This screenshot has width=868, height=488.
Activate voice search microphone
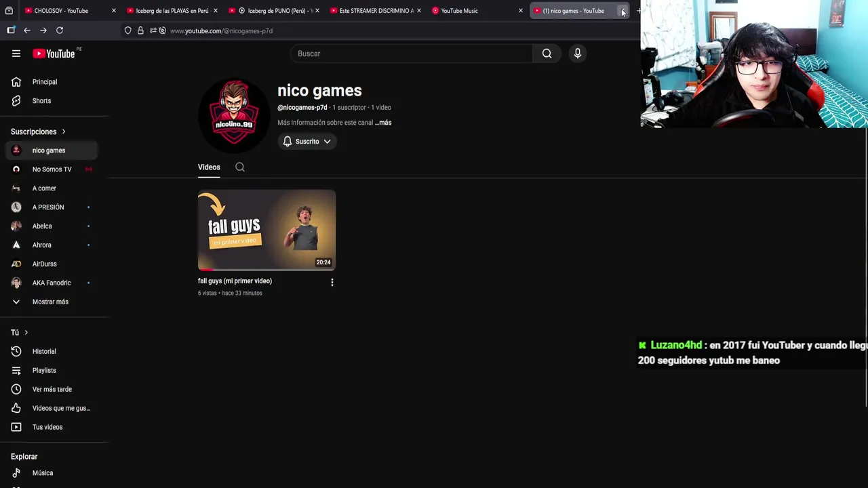point(578,54)
